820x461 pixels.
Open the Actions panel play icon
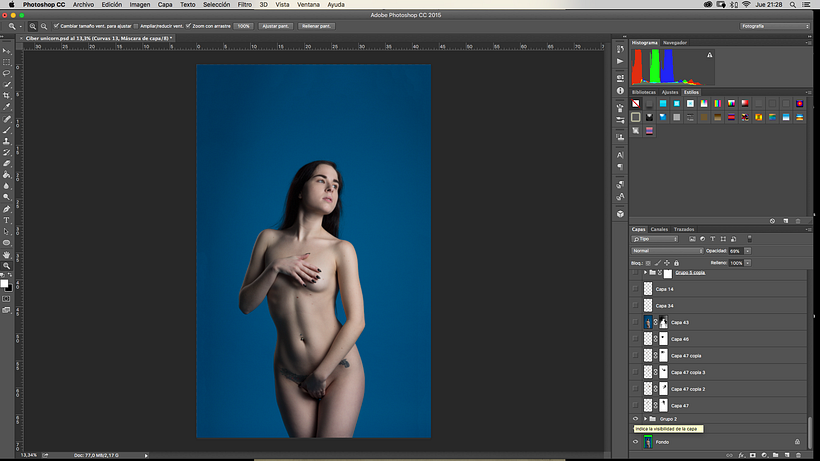(620, 61)
